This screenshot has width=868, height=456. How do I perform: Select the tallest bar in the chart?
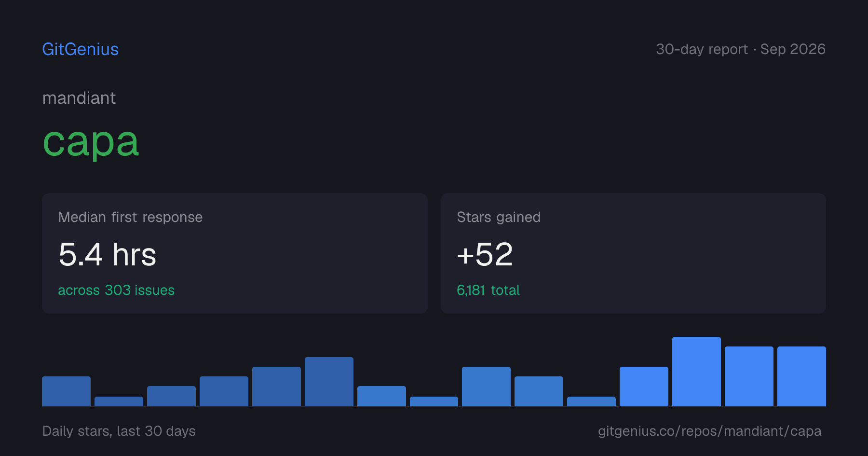[696, 372]
